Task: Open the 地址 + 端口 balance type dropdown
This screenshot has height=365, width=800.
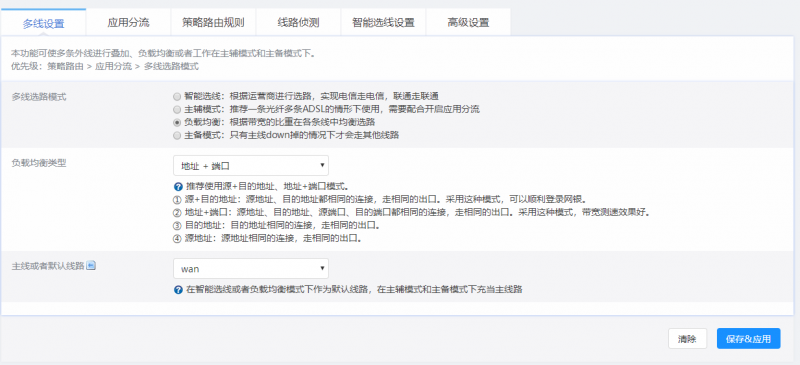Action: pos(251,165)
